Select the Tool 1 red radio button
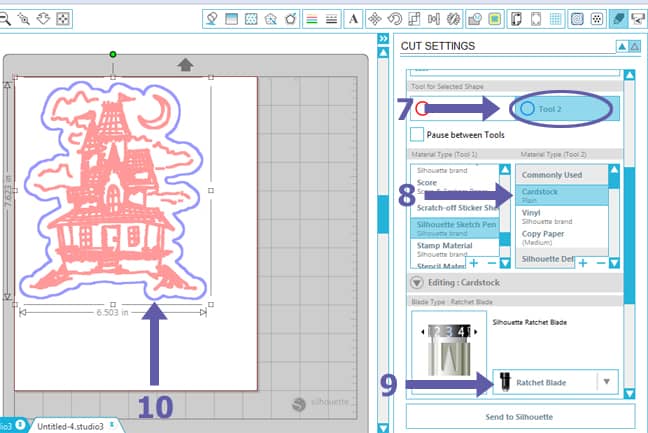The width and height of the screenshot is (648, 433). [x=422, y=109]
